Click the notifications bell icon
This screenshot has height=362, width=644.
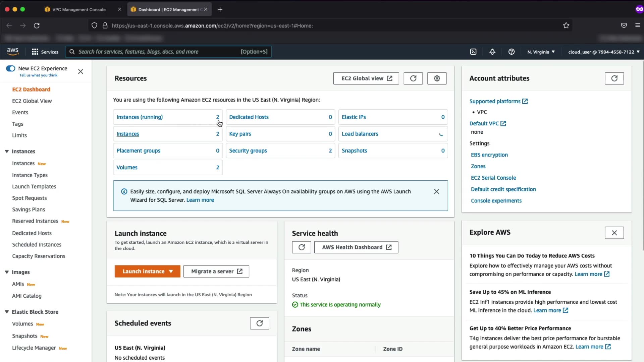click(x=492, y=52)
